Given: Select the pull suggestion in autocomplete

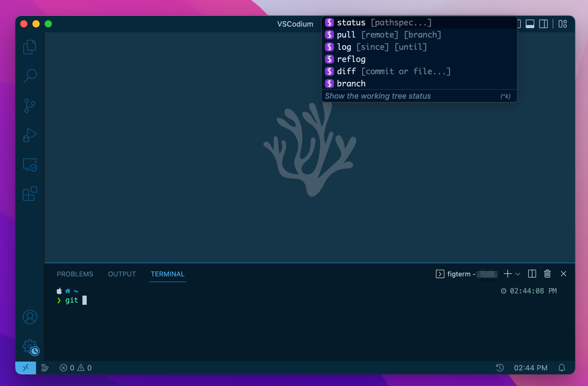Looking at the screenshot, I should pos(346,35).
